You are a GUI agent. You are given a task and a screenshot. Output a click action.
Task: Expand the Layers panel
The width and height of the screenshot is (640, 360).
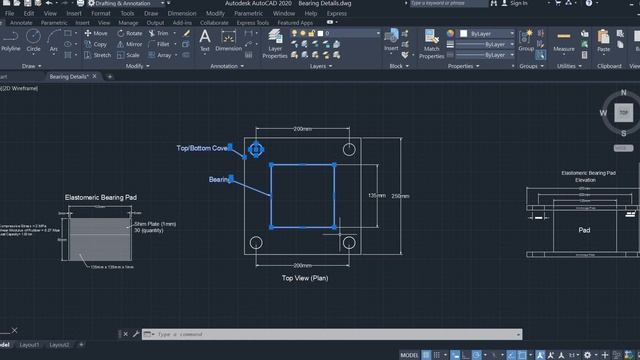coord(321,66)
